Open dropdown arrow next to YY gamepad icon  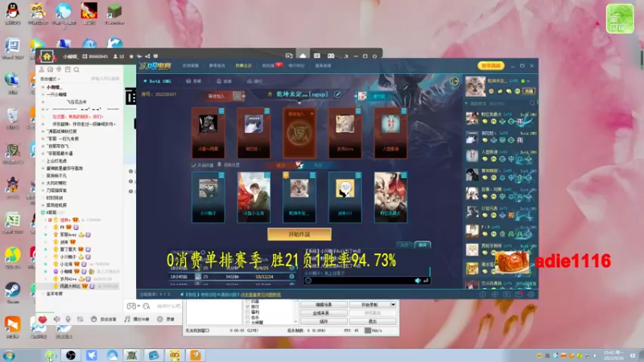(x=138, y=306)
